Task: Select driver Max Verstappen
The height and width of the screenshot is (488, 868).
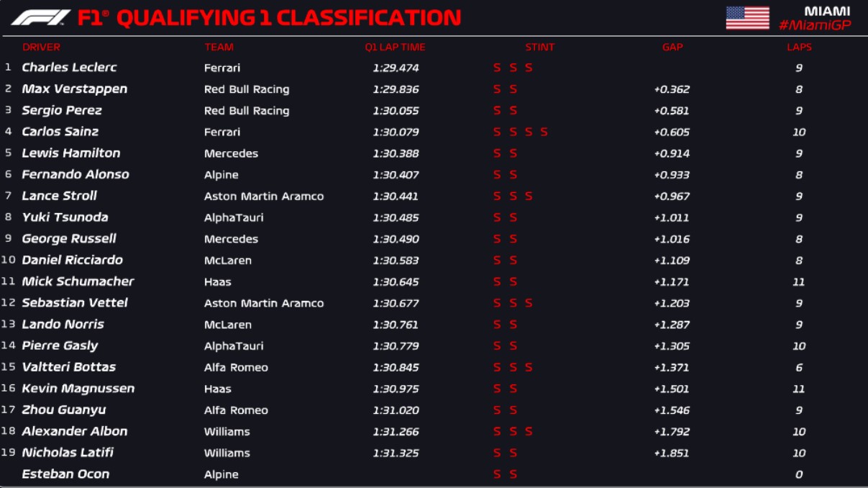Action: pyautogui.click(x=74, y=89)
